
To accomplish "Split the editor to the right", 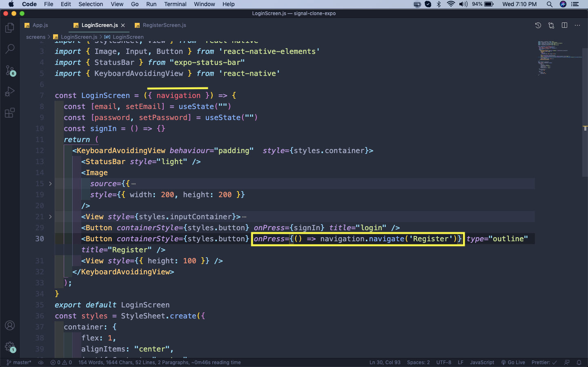I will (564, 25).
